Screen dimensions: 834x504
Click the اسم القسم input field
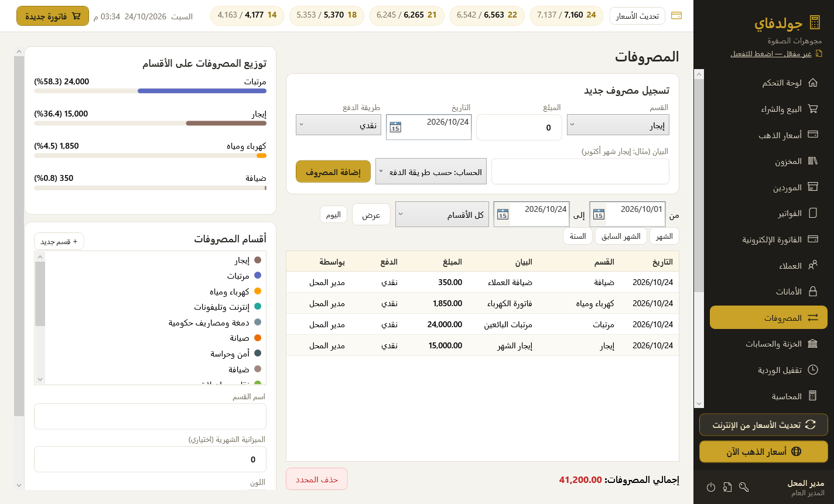[150, 416]
